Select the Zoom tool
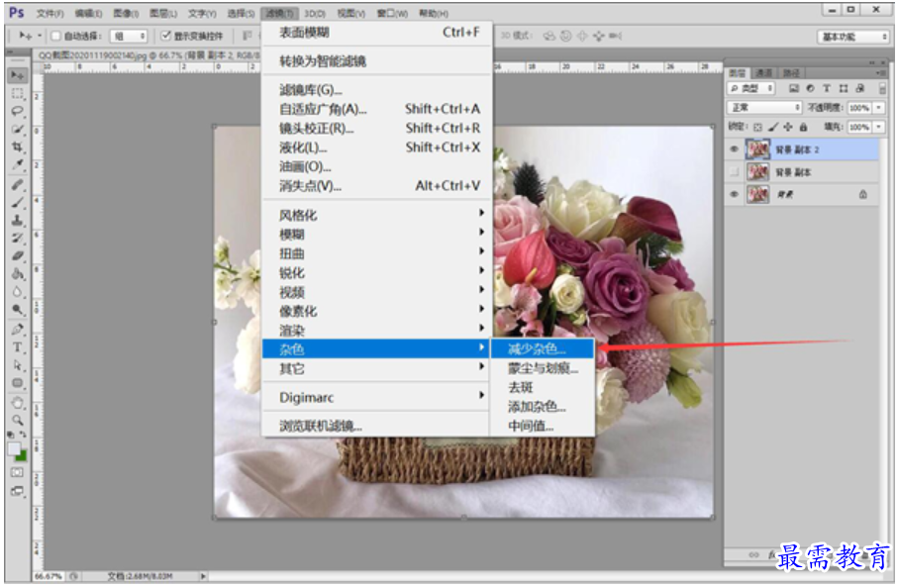Screen dimensions: 898x588 (18, 420)
